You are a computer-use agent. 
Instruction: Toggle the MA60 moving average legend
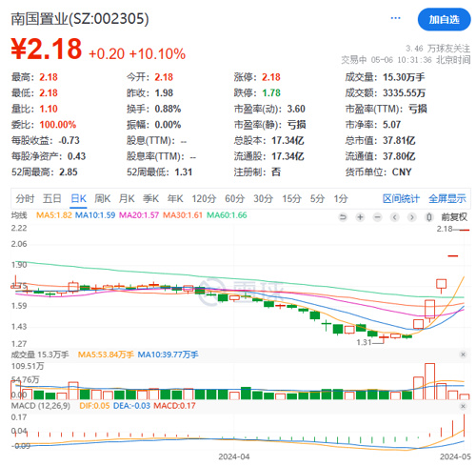coord(227,215)
